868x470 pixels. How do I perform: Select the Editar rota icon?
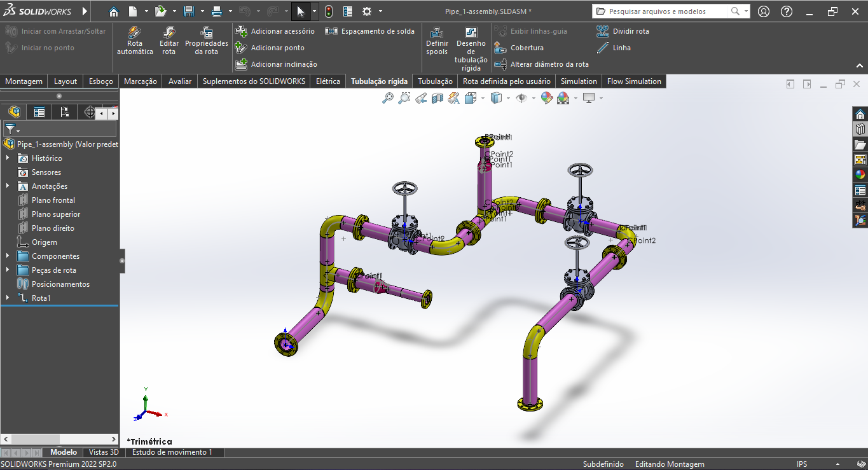(x=169, y=33)
